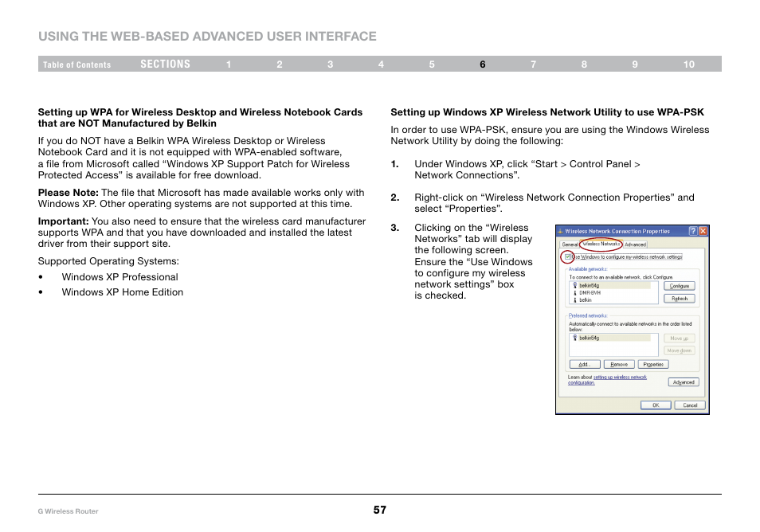Click the wireless network icon in dialog title bar
Screen dimensions: 760x532
(x=560, y=232)
